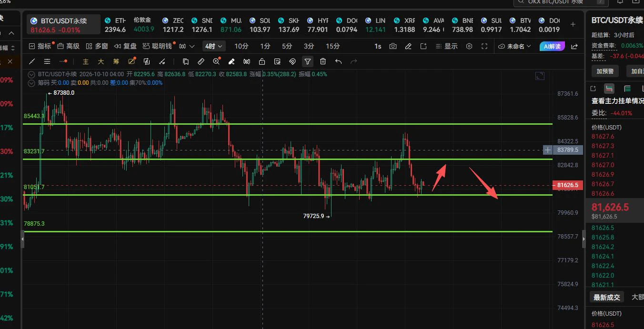The height and width of the screenshot is (329, 644).
Task: Click the share arrow icon next to AI解读
Action: [574, 46]
